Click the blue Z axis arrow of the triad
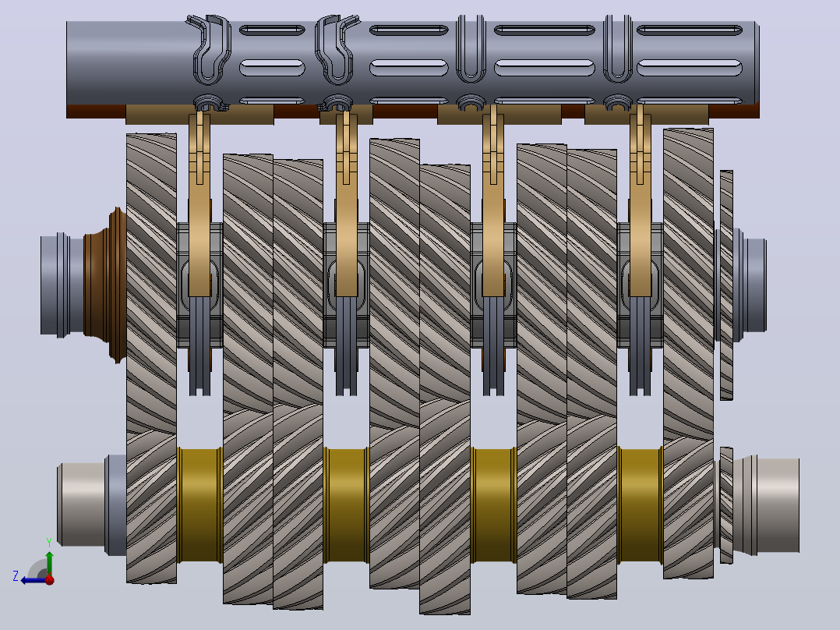The image size is (840, 630). click(x=34, y=580)
